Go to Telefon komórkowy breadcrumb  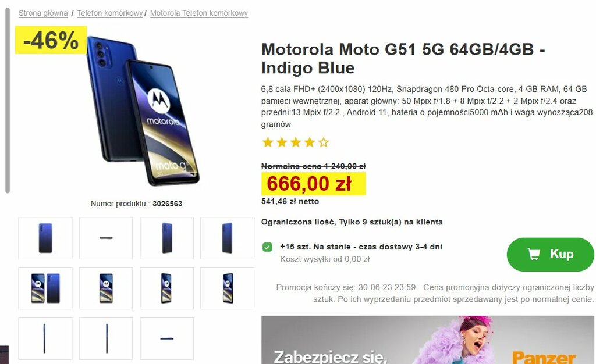coord(110,13)
